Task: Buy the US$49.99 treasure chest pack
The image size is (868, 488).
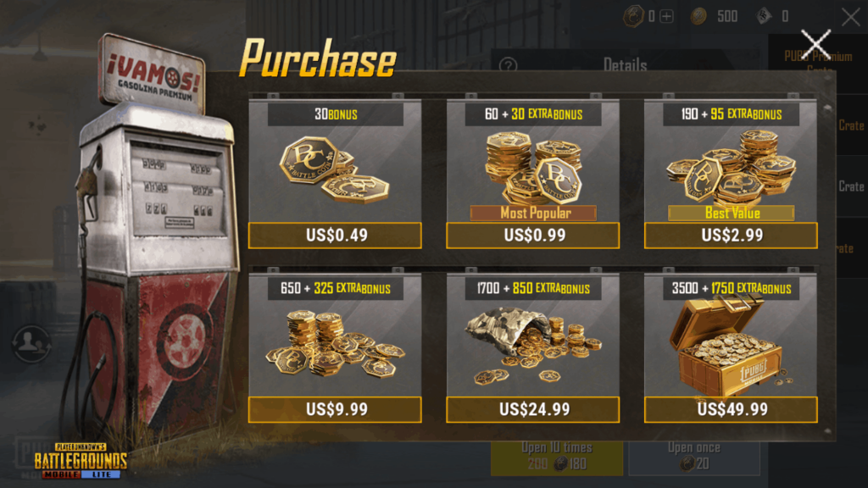Action: 731,409
